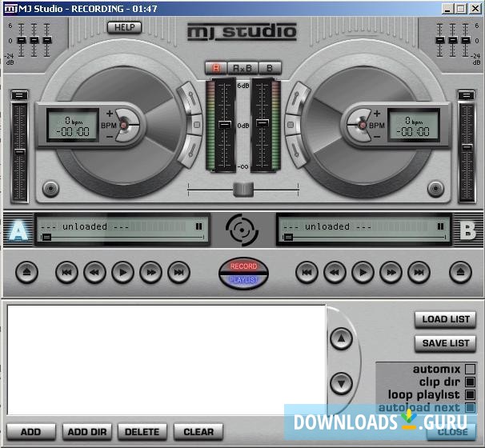Click deck B volume fader handle

point(263,122)
